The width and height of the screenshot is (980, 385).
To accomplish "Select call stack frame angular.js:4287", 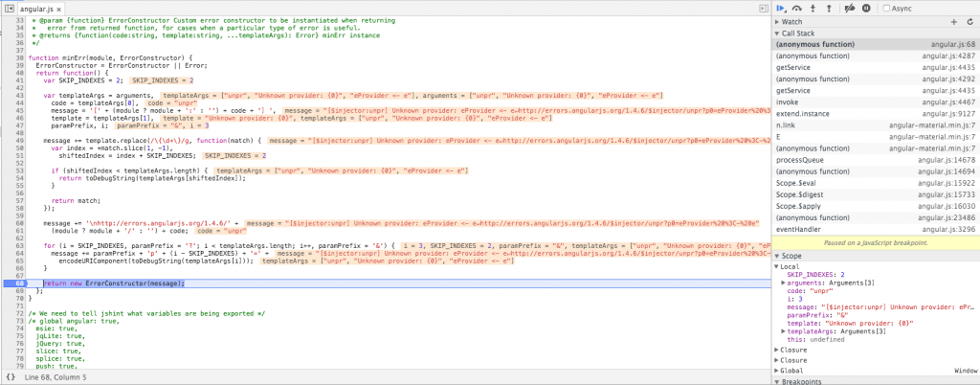I will [876, 57].
